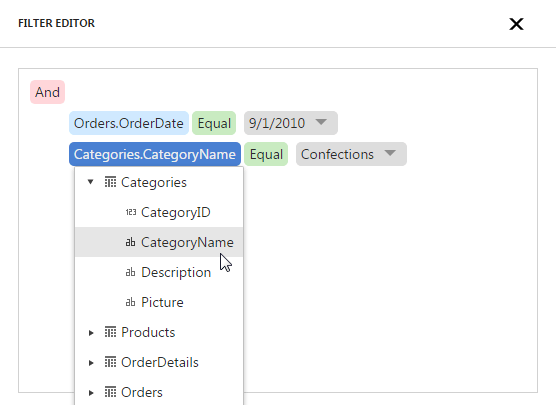Click the OrderDetails table icon
Screen dimensions: 556x405
pos(110,362)
